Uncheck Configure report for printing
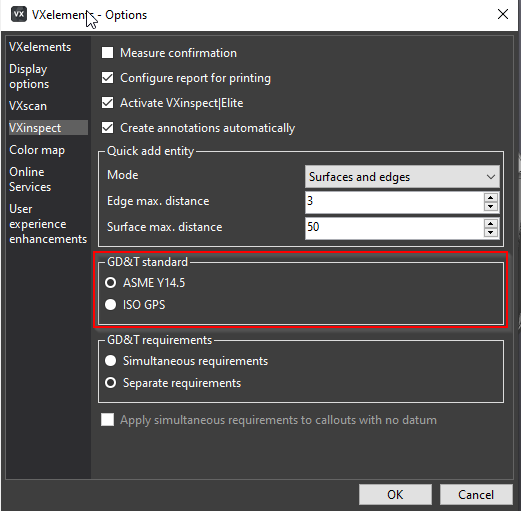The height and width of the screenshot is (511, 521). pos(107,78)
